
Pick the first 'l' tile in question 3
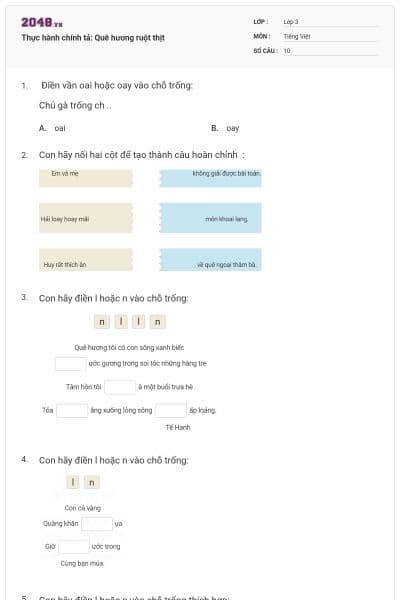tap(121, 322)
